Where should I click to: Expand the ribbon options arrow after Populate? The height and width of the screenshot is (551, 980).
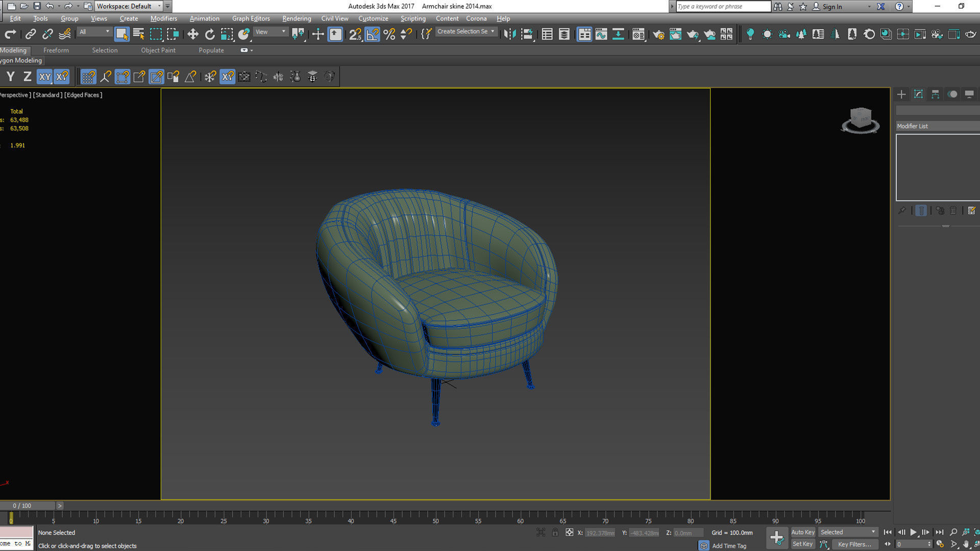[x=251, y=51]
